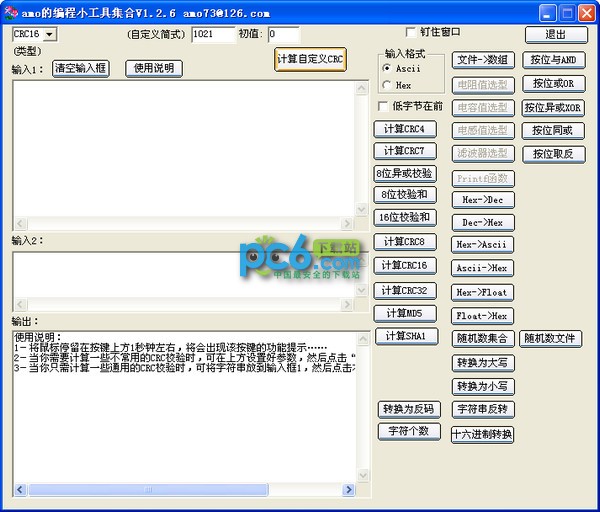Click the 文件->数组 file to array button
This screenshot has width=600, height=512.
point(483,60)
